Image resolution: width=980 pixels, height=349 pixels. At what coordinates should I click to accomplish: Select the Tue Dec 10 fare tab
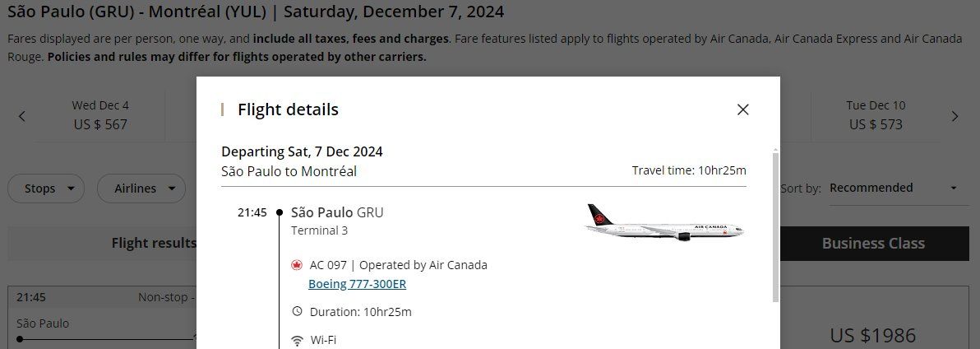click(x=876, y=115)
